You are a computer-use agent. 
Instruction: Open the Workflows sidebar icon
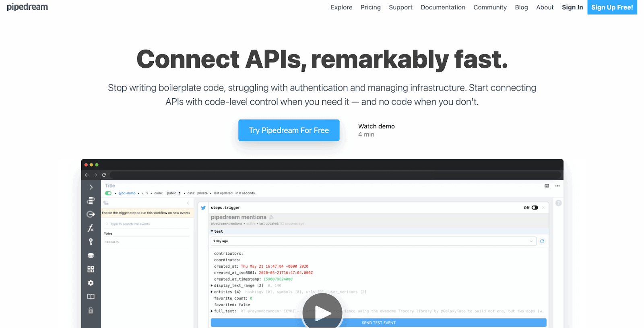91,200
